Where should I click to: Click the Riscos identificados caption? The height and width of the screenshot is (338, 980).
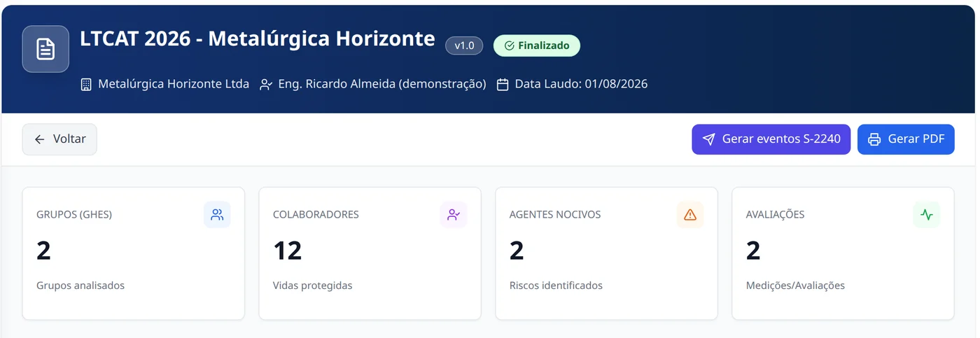(x=556, y=286)
